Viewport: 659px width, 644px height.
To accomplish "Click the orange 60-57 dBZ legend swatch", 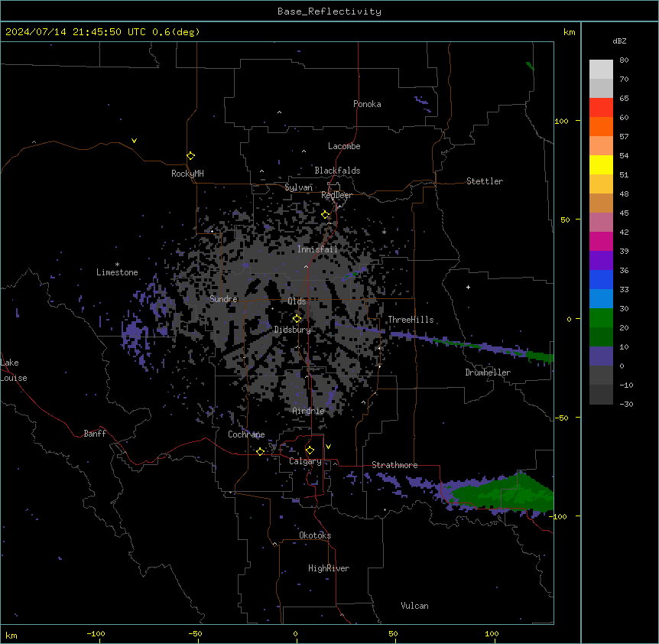I will 601,126.
